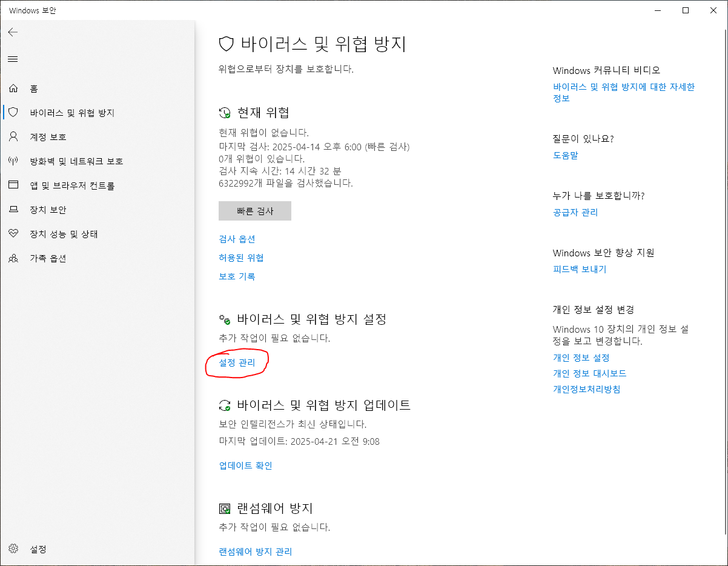Click the Windows 커뮤니티 비디오 heading
The width and height of the screenshot is (728, 566).
tap(606, 70)
